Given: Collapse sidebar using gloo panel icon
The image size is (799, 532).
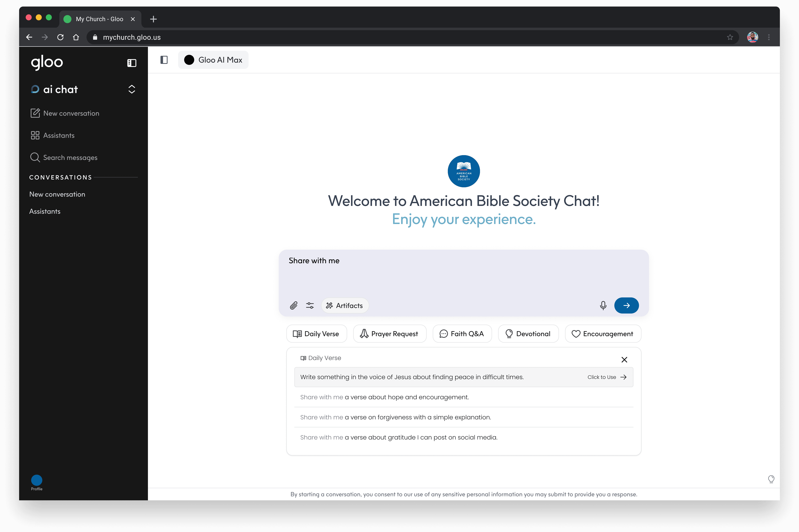Looking at the screenshot, I should click(132, 63).
